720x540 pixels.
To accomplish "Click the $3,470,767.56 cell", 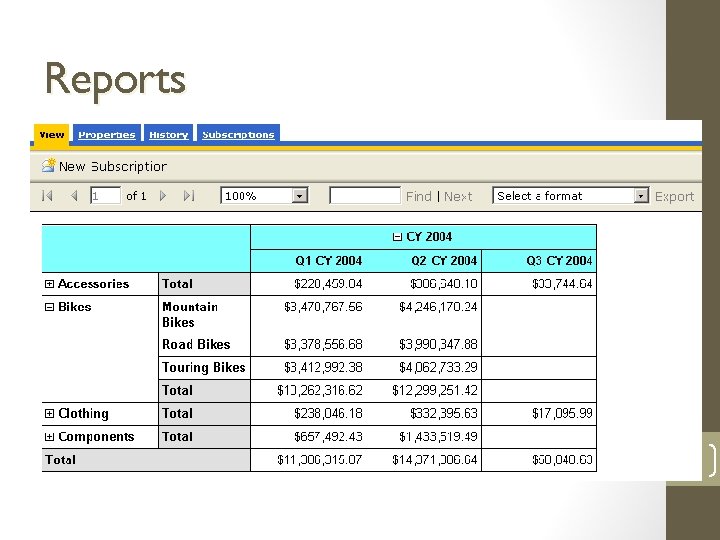I will [323, 307].
